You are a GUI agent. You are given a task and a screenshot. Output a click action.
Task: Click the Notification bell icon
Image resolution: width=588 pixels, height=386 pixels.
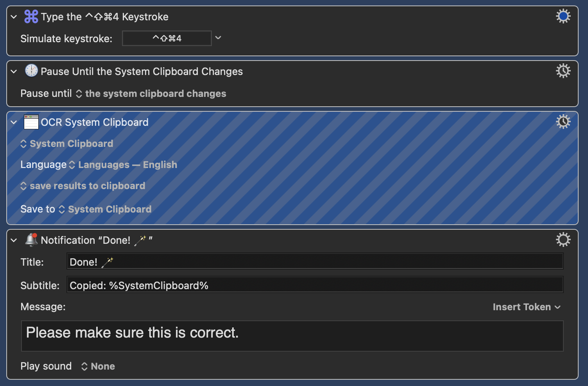click(x=31, y=239)
